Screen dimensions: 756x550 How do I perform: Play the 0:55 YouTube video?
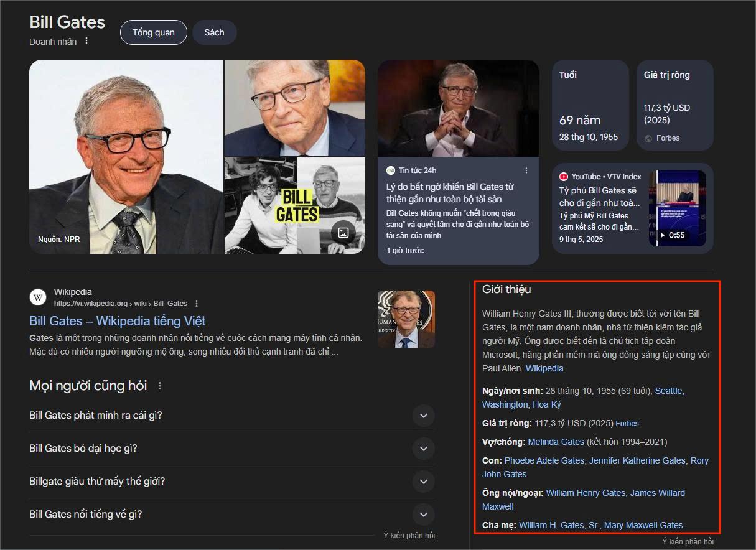pyautogui.click(x=678, y=208)
